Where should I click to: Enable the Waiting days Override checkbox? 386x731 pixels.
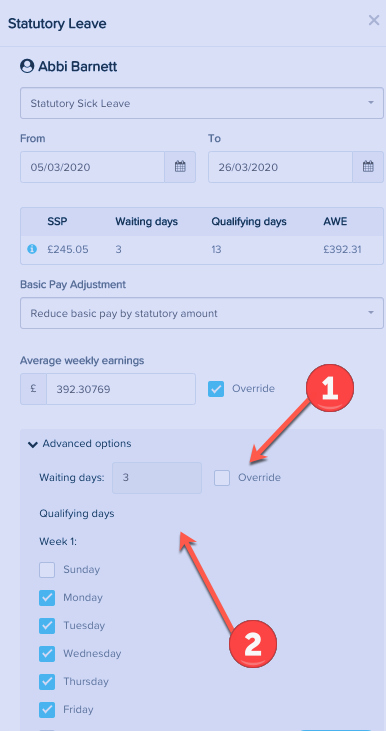coord(222,478)
